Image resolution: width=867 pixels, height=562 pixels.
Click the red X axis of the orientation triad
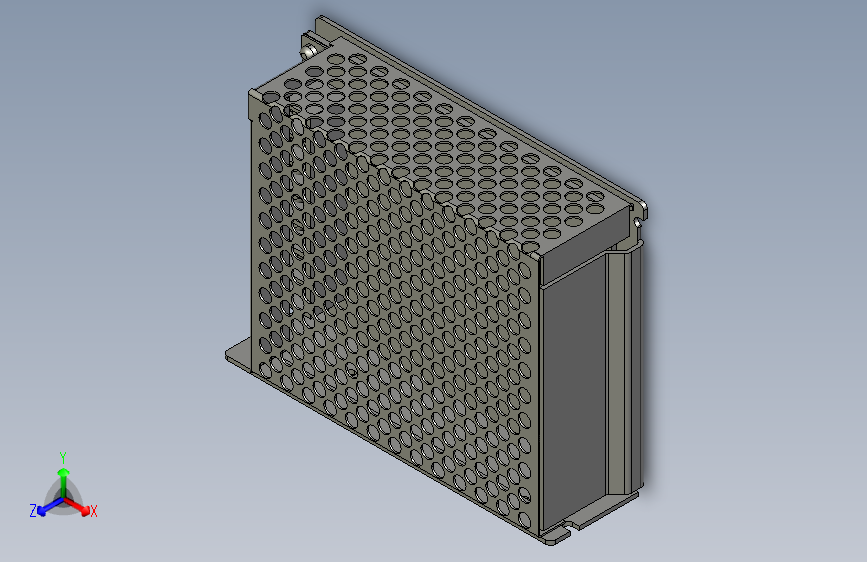77,506
